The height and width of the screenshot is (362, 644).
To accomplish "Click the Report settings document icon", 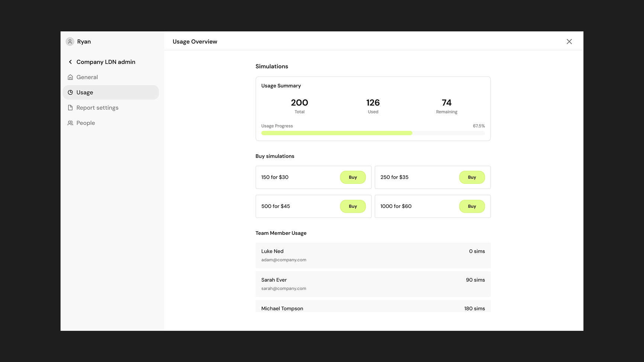I will (x=70, y=108).
